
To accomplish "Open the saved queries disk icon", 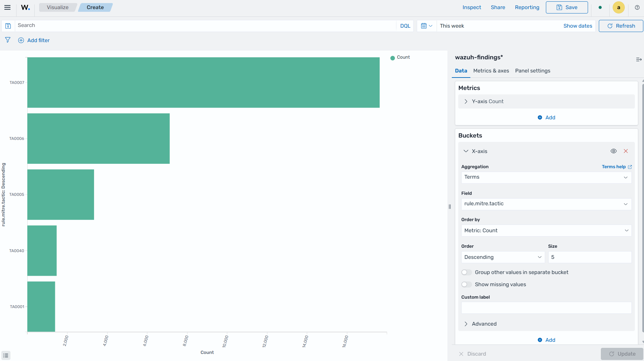I will pyautogui.click(x=8, y=26).
